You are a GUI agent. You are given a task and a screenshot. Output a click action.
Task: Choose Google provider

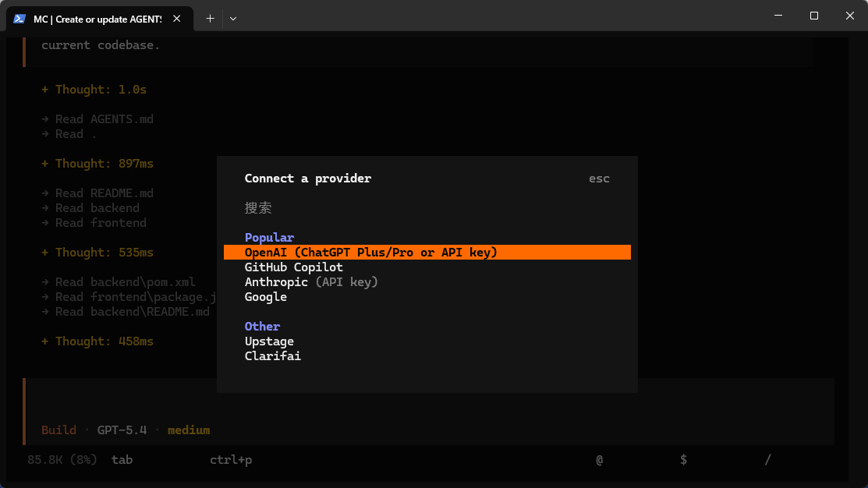tap(266, 297)
